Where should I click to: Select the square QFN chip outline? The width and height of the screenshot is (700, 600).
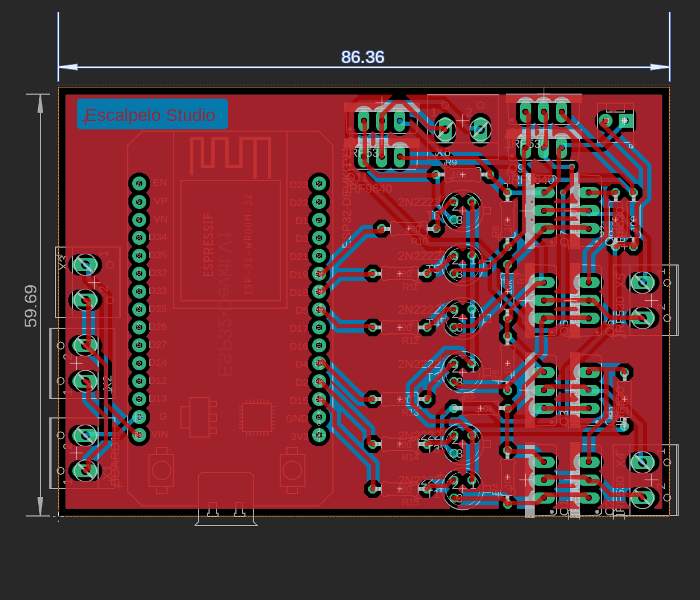coord(257,418)
